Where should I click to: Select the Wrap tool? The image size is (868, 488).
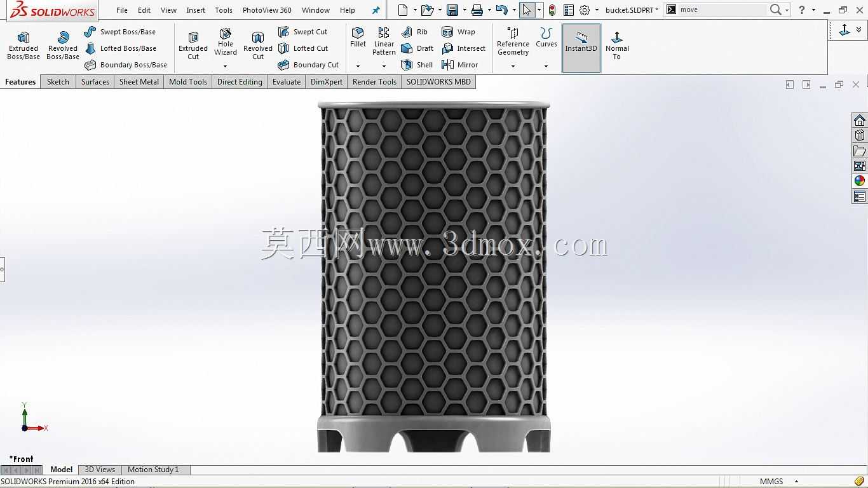[x=458, y=32]
